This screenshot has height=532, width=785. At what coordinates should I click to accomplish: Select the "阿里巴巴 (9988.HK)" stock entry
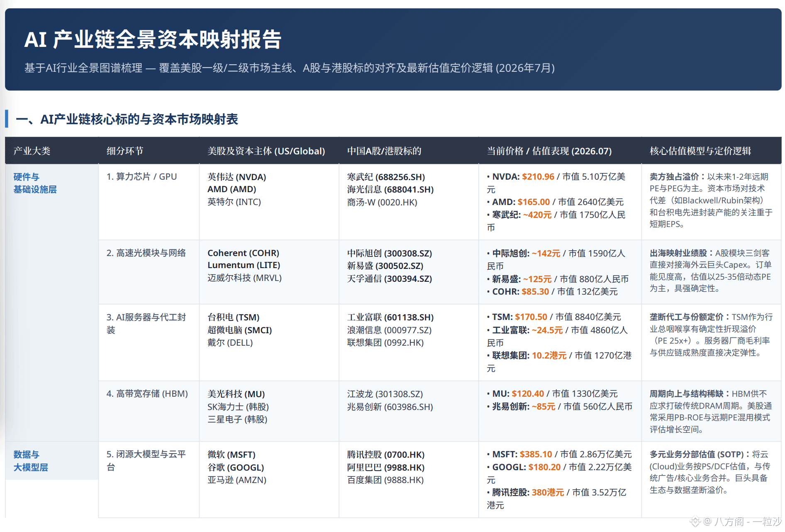click(386, 468)
